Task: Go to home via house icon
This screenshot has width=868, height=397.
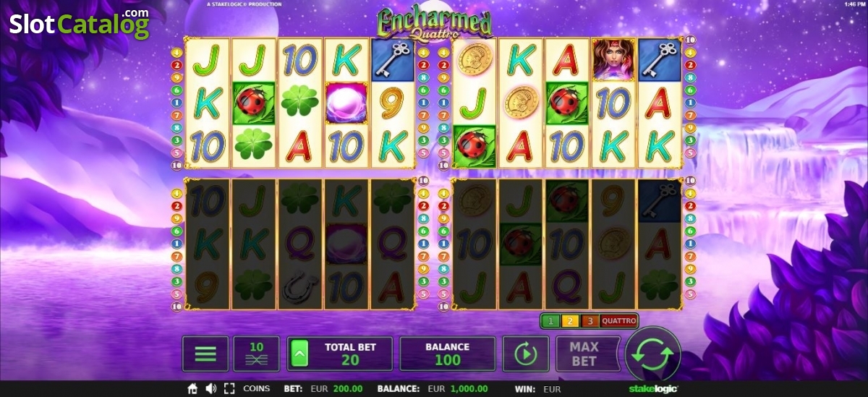Action: (192, 389)
